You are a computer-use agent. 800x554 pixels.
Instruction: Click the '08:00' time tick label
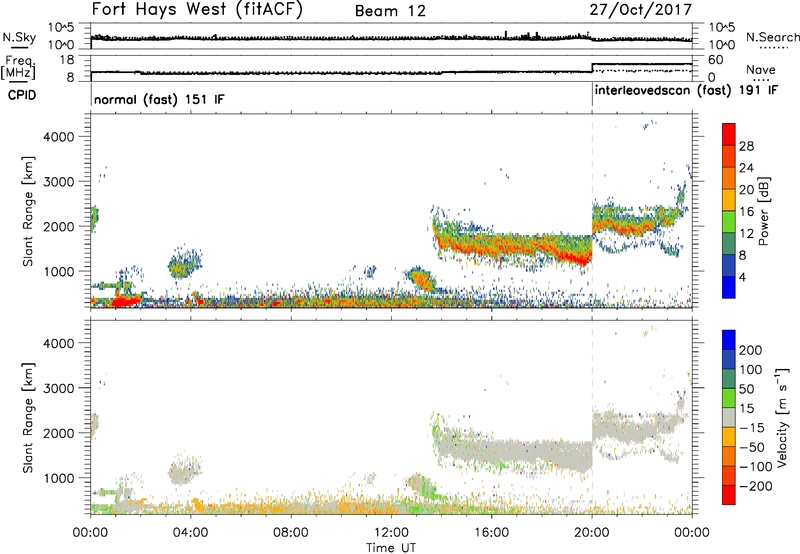[291, 533]
